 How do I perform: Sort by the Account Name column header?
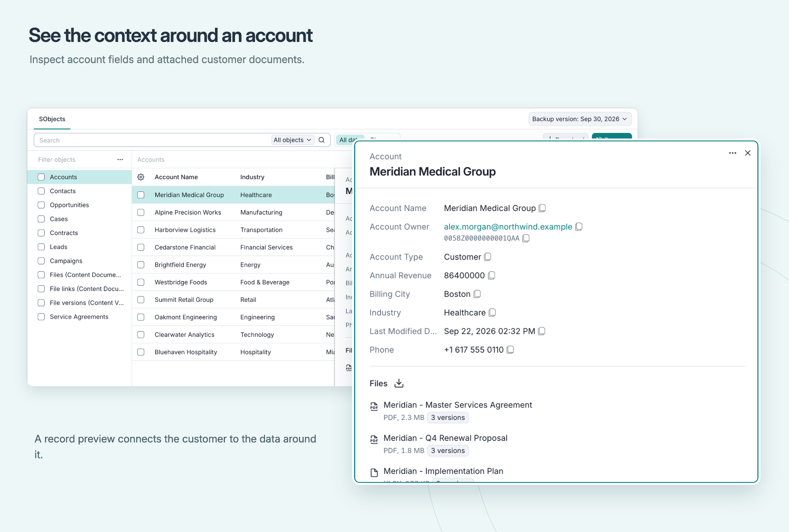176,177
